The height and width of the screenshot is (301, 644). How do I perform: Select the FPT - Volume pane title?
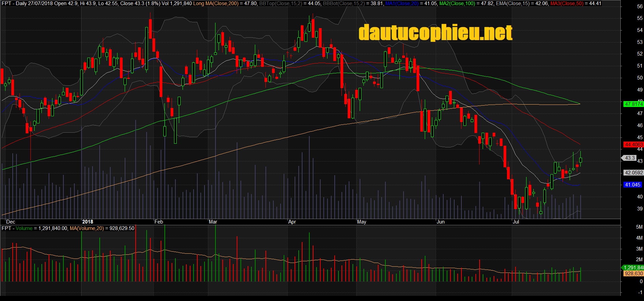17,228
